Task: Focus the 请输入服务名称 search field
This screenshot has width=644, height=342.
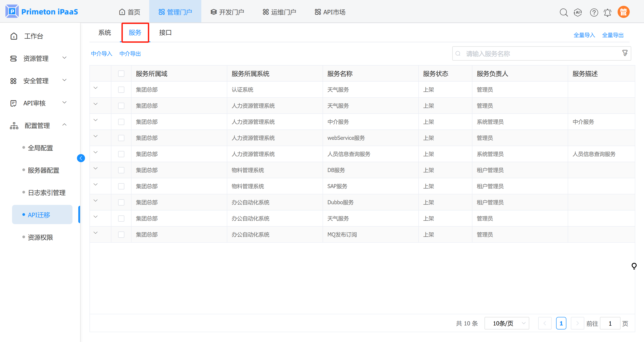Action: click(x=538, y=53)
